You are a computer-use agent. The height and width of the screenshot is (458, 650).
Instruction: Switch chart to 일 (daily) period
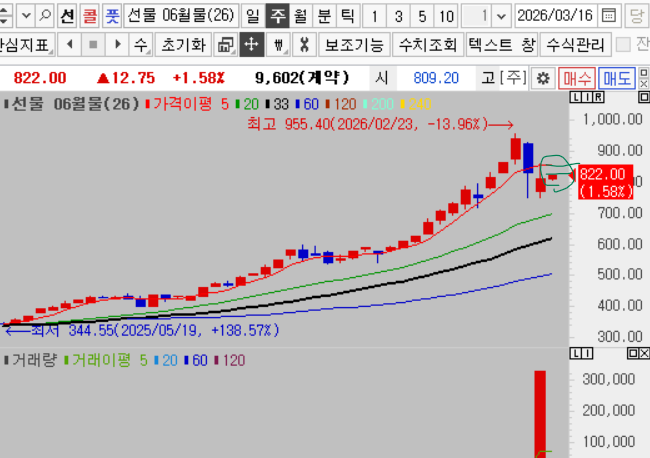click(x=252, y=16)
